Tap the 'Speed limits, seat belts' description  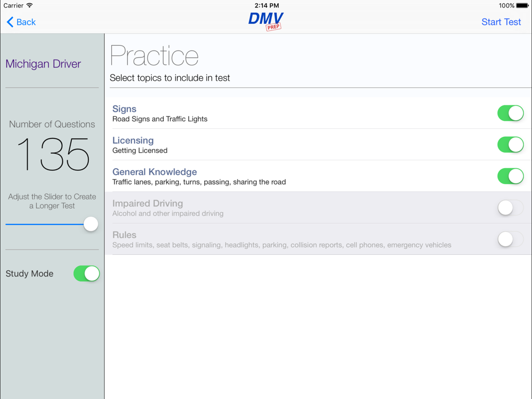pyautogui.click(x=281, y=245)
